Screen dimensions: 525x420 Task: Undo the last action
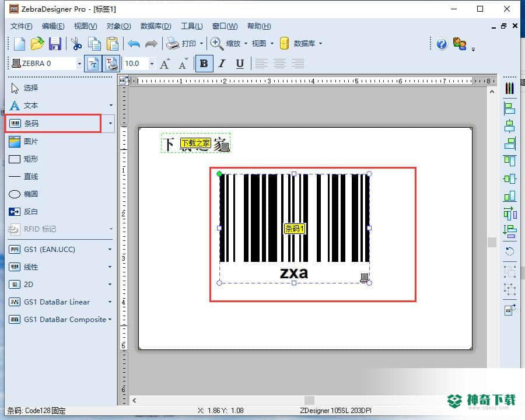click(134, 44)
